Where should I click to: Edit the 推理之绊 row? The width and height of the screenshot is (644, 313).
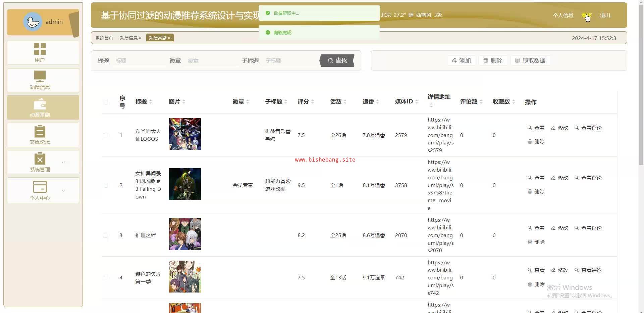(559, 228)
